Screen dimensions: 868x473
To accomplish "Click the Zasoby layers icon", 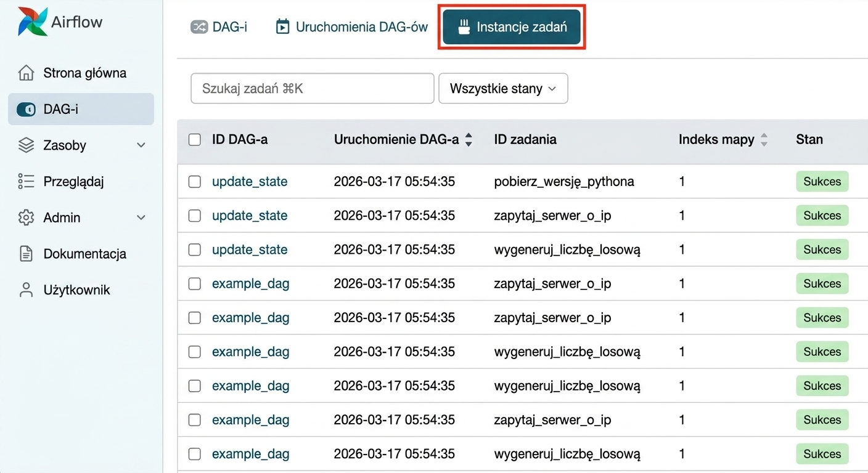I will (26, 145).
